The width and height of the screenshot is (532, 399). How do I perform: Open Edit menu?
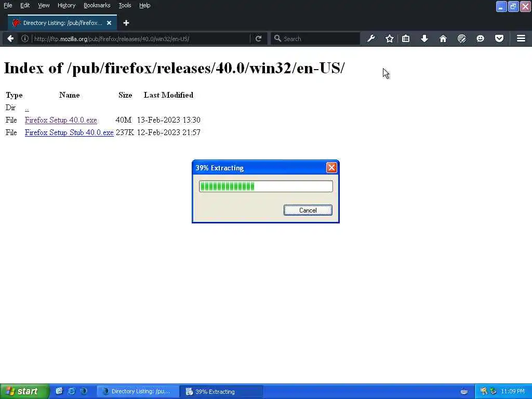[25, 5]
